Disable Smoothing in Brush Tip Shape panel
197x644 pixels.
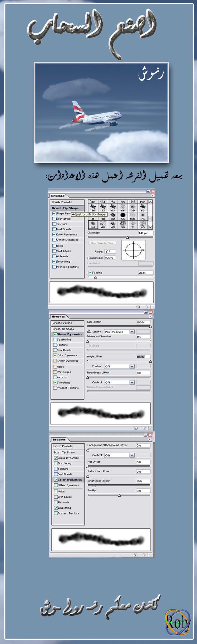[54, 262]
